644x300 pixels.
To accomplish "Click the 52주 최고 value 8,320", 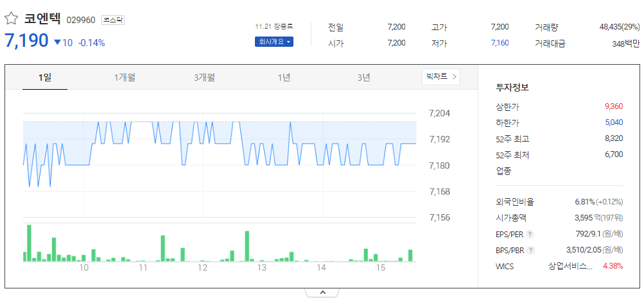I will pyautogui.click(x=614, y=138).
